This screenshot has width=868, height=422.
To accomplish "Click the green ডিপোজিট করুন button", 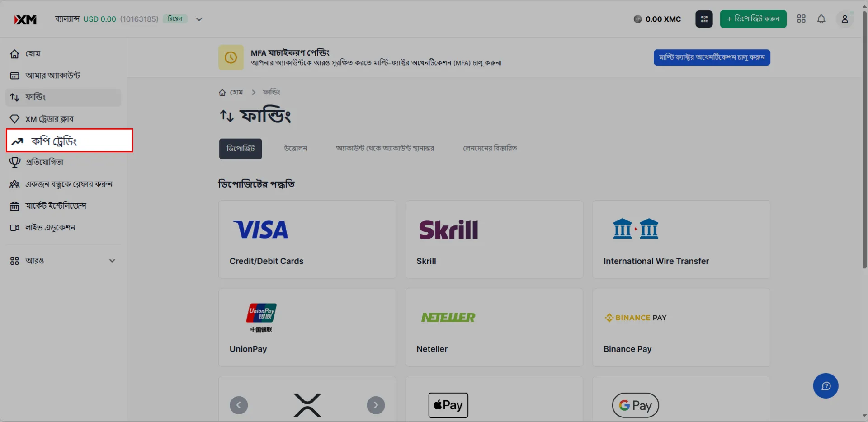I will click(753, 19).
